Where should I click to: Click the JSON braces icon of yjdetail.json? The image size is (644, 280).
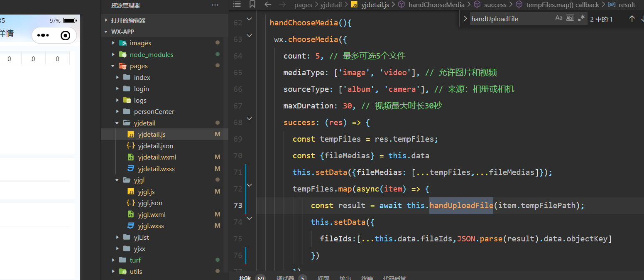tap(131, 146)
